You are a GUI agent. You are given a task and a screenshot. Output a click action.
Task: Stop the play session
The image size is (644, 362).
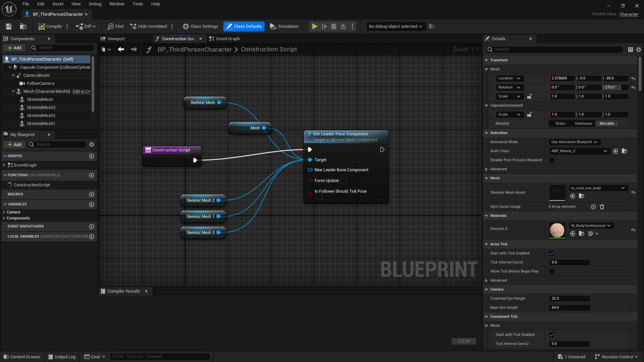334,27
